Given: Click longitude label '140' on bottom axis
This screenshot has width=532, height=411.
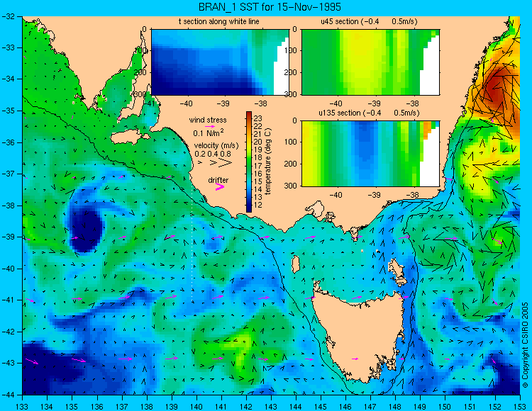Looking at the screenshot, I should point(196,407).
